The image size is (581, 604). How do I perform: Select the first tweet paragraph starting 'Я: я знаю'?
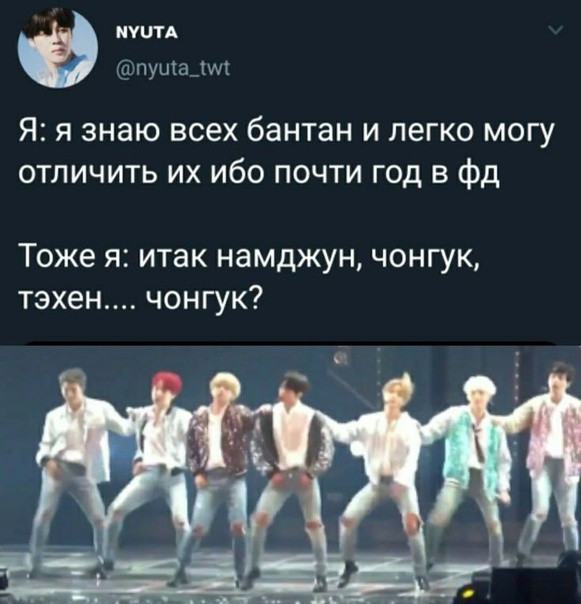tap(287, 153)
